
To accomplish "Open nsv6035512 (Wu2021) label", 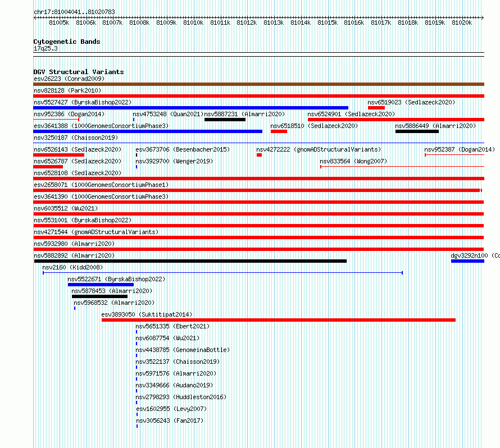I will 66,208.
